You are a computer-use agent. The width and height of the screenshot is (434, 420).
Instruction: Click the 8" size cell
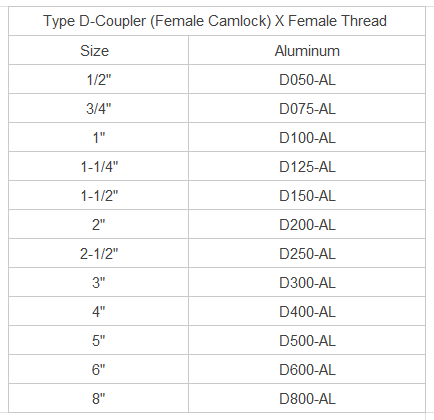[x=99, y=399]
